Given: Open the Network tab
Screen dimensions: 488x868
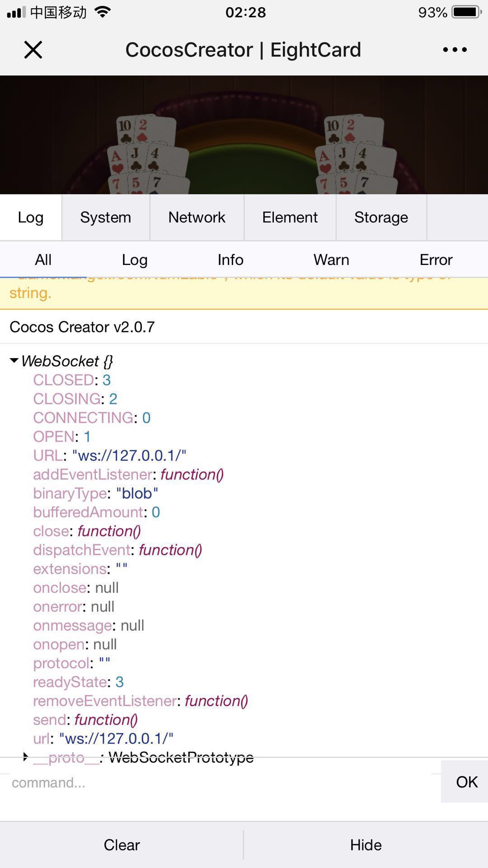Looking at the screenshot, I should (x=197, y=217).
